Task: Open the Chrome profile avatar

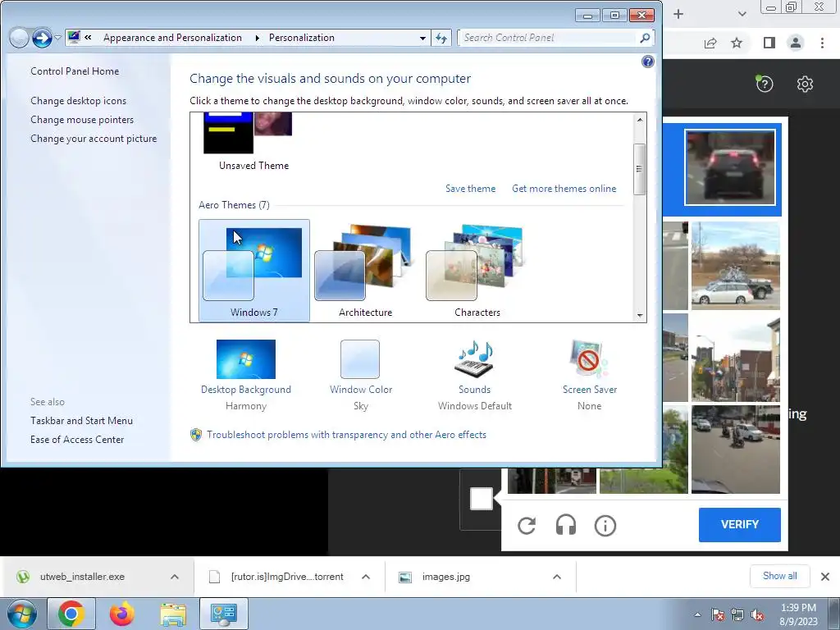Action: tap(796, 43)
